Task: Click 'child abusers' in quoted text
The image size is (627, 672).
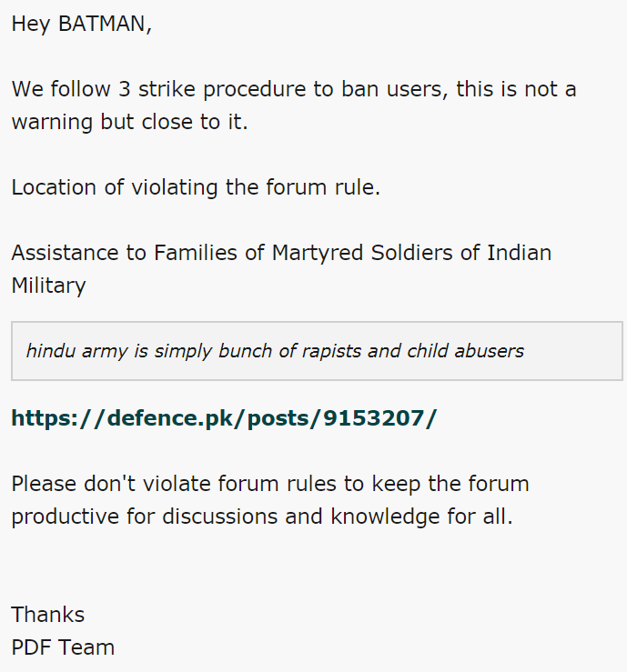Action: [465, 351]
